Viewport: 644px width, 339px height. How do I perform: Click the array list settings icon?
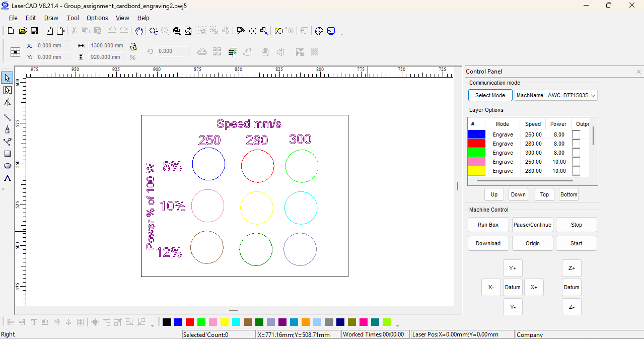point(252,31)
